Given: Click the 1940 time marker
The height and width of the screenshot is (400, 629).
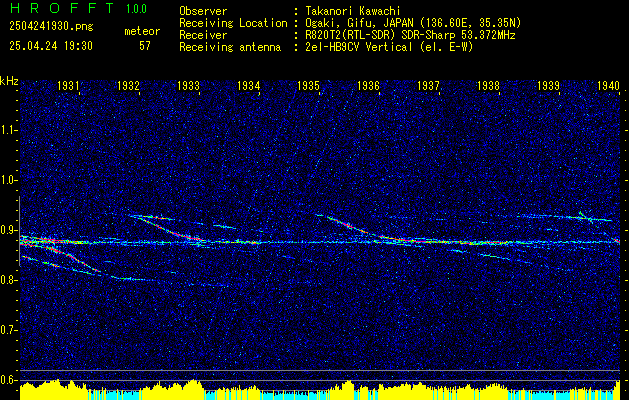Looking at the screenshot, I should (609, 85).
